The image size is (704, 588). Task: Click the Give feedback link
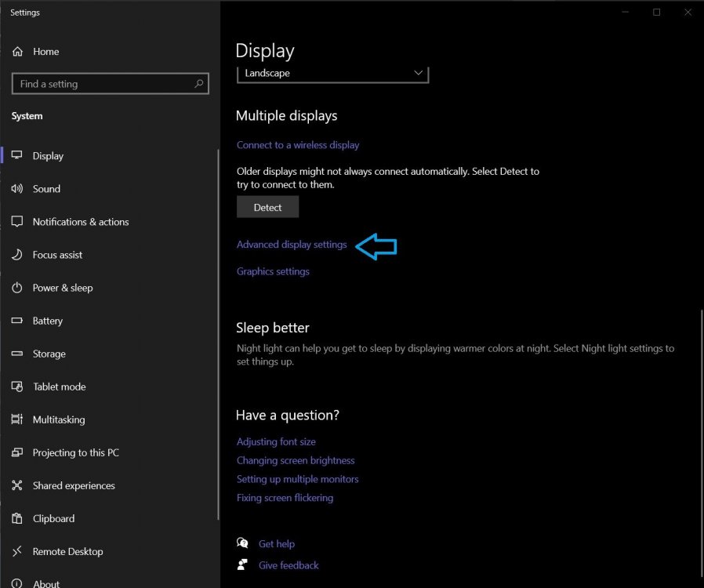pyautogui.click(x=288, y=565)
